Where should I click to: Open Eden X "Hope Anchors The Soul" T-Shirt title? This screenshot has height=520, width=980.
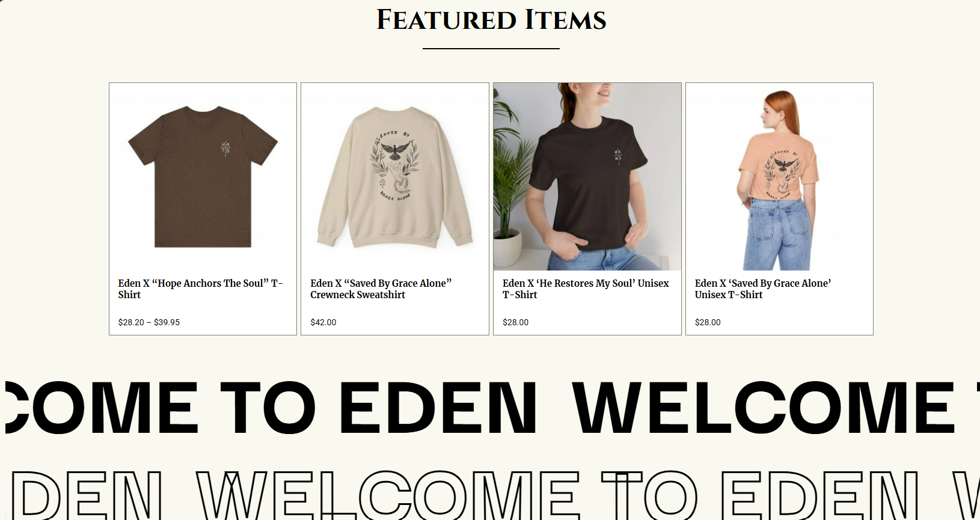(200, 289)
